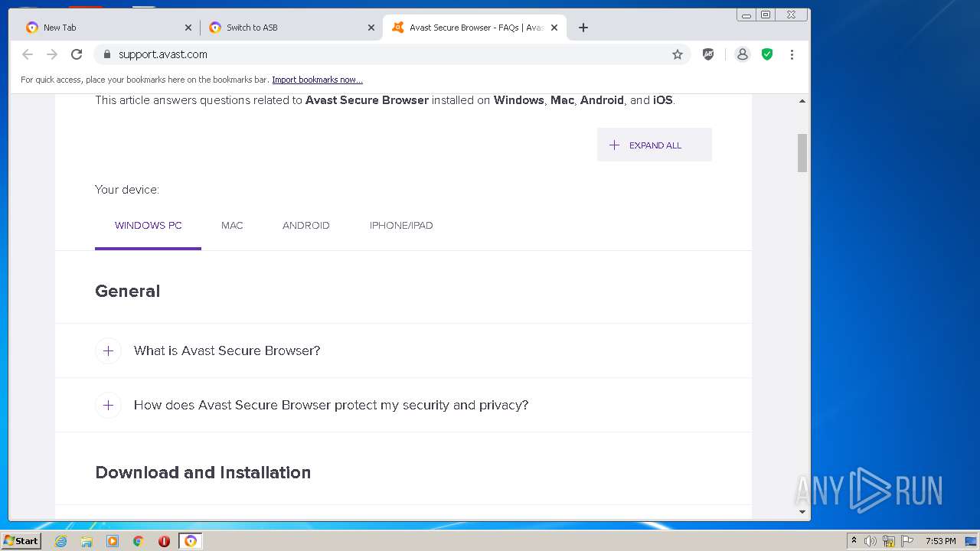
Task: Click the EXPAND ALL button
Action: 655,145
